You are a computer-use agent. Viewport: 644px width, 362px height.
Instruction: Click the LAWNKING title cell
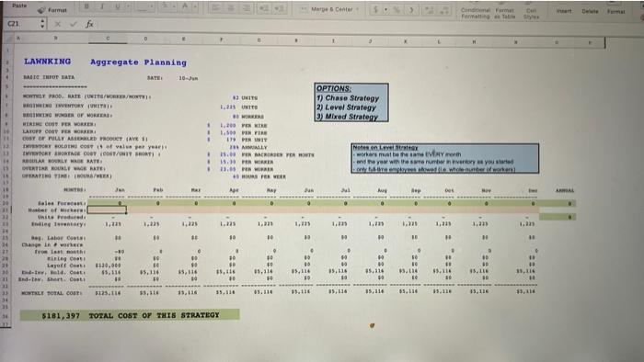pos(47,62)
